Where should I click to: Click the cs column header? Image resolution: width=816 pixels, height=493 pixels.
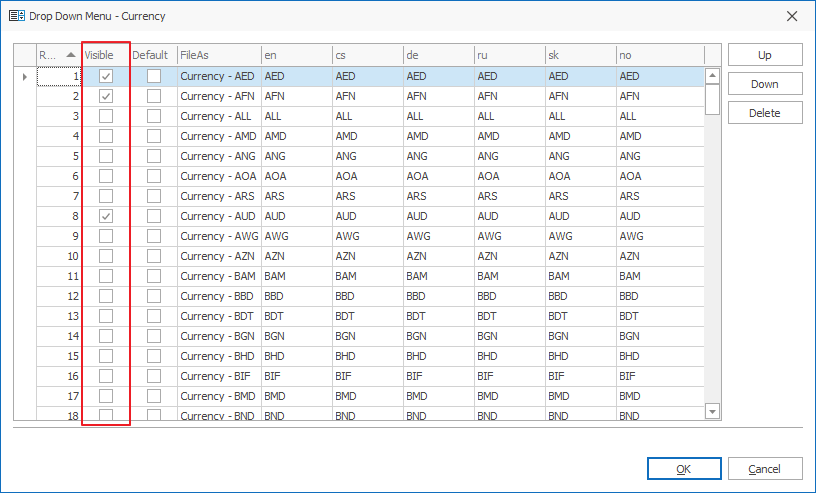tap(367, 55)
